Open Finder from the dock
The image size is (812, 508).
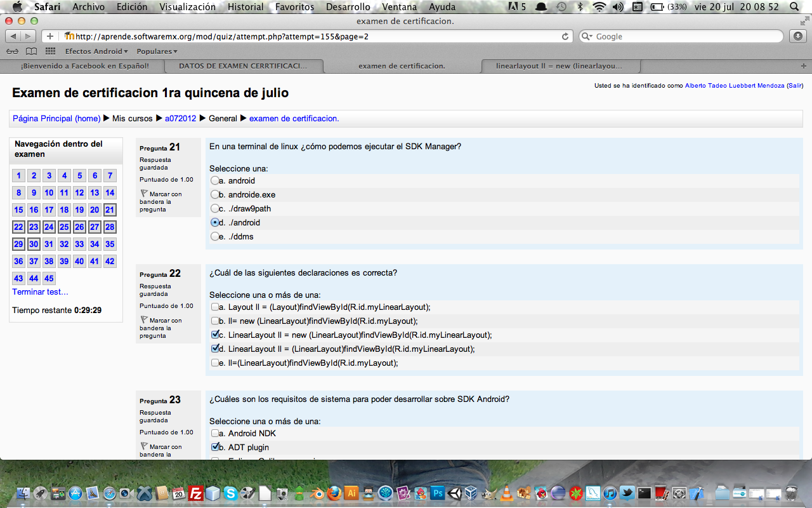tap(23, 493)
